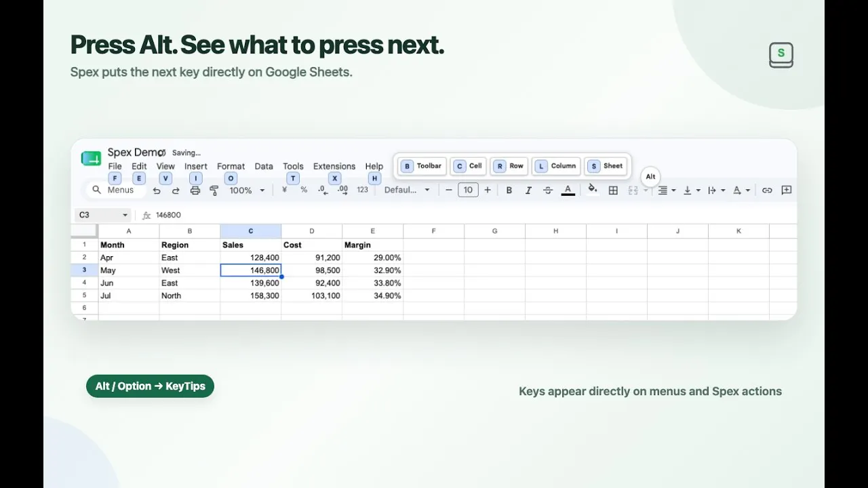Viewport: 868px width, 488px height.
Task: Open the Default font dropdown
Action: (x=407, y=190)
